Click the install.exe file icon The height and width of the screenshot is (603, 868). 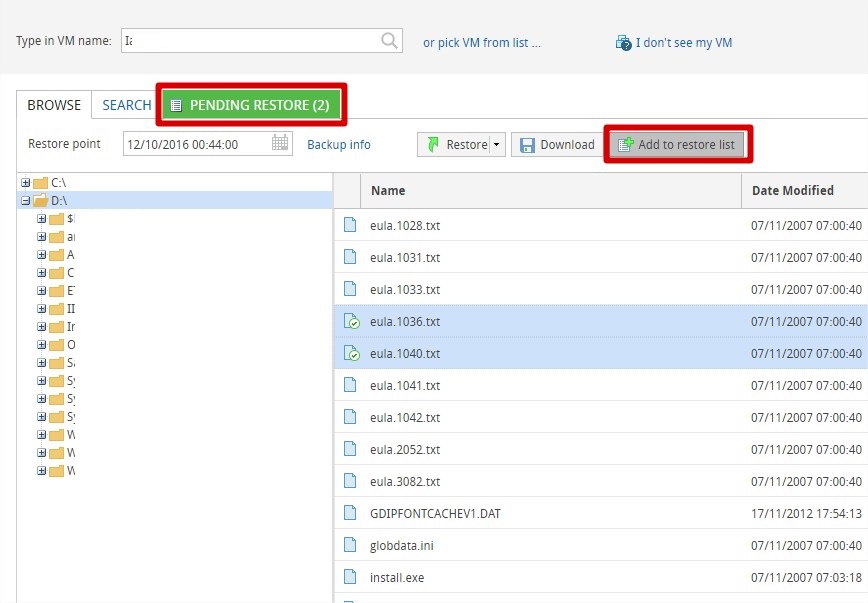coord(350,577)
